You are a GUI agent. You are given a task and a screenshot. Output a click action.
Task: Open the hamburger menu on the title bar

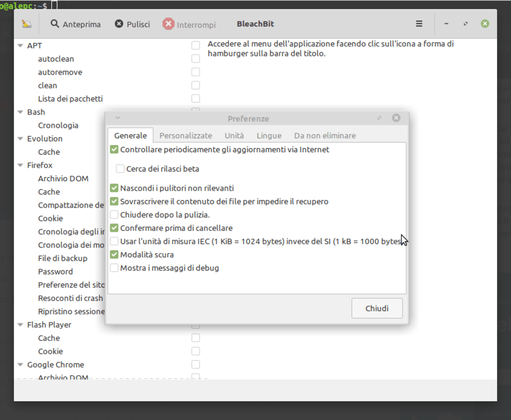coord(419,23)
